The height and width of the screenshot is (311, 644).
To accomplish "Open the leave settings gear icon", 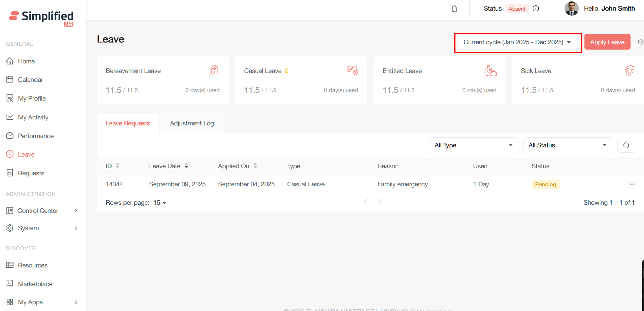I will 640,42.
